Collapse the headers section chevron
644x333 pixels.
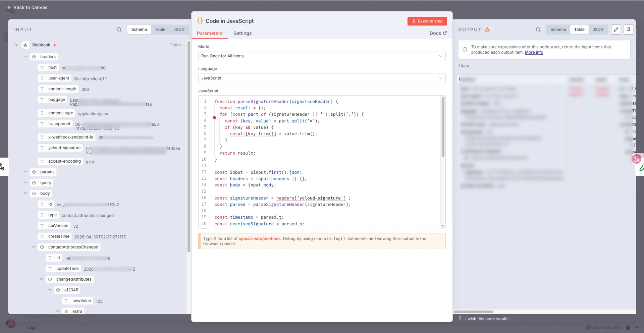click(25, 57)
